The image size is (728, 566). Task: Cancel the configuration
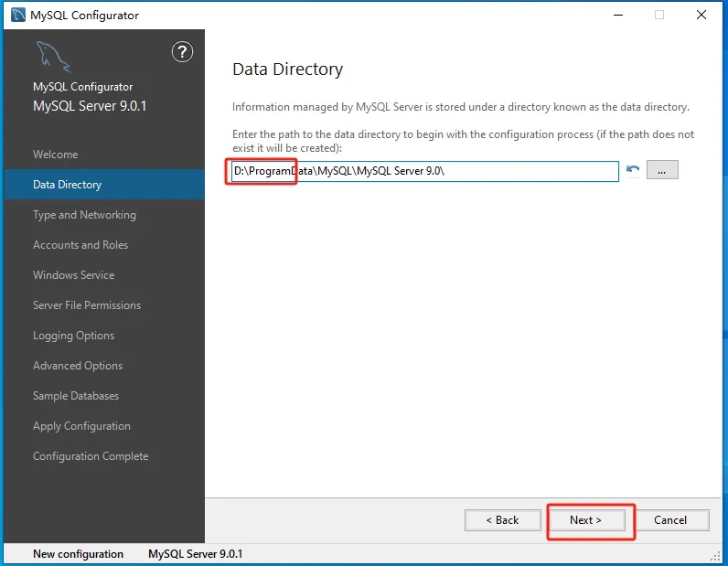[x=670, y=520]
